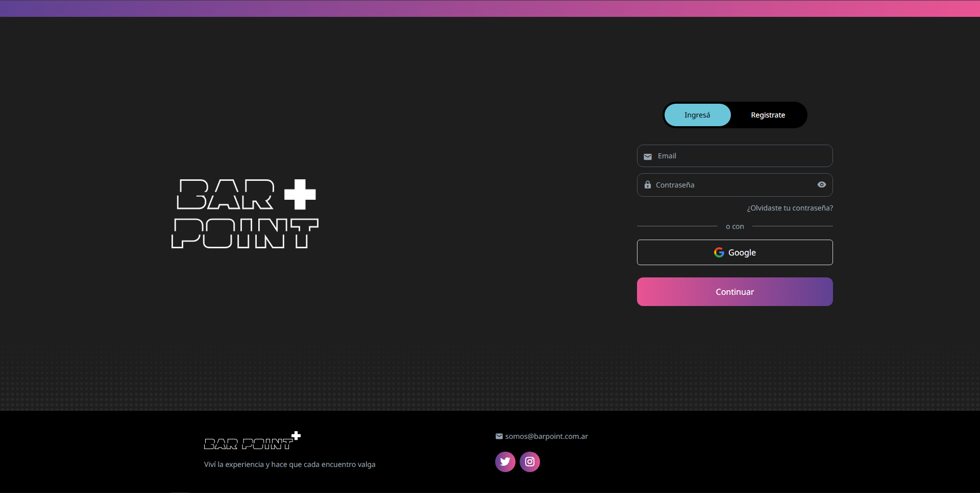
Task: Switch to the Ingresá tab
Action: pyautogui.click(x=697, y=115)
